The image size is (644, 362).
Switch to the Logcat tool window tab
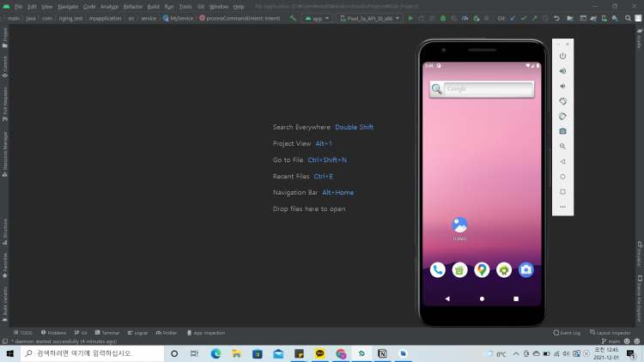tap(138, 332)
